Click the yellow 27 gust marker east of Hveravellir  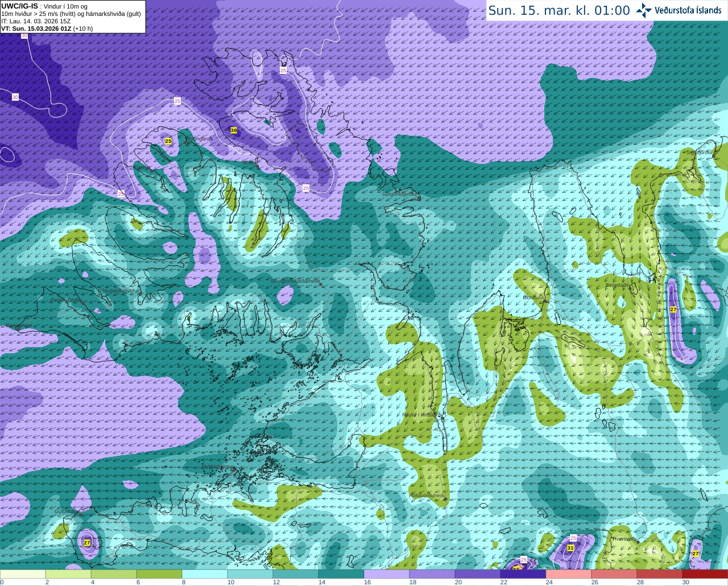[x=696, y=553]
